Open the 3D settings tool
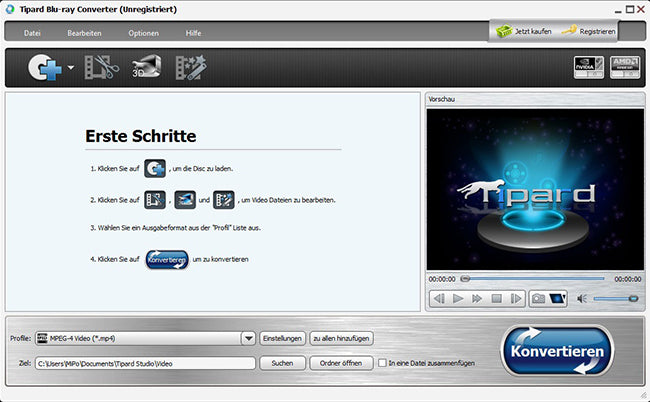 pos(146,69)
